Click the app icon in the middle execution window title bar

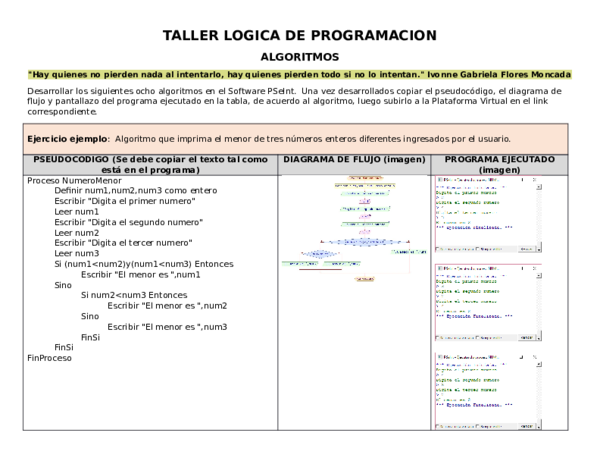(x=439, y=267)
